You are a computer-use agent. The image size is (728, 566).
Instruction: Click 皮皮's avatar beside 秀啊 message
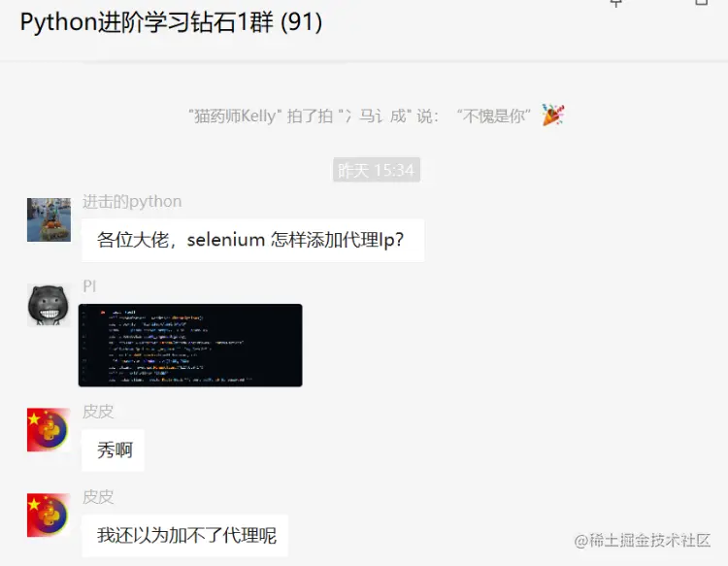pyautogui.click(x=49, y=429)
